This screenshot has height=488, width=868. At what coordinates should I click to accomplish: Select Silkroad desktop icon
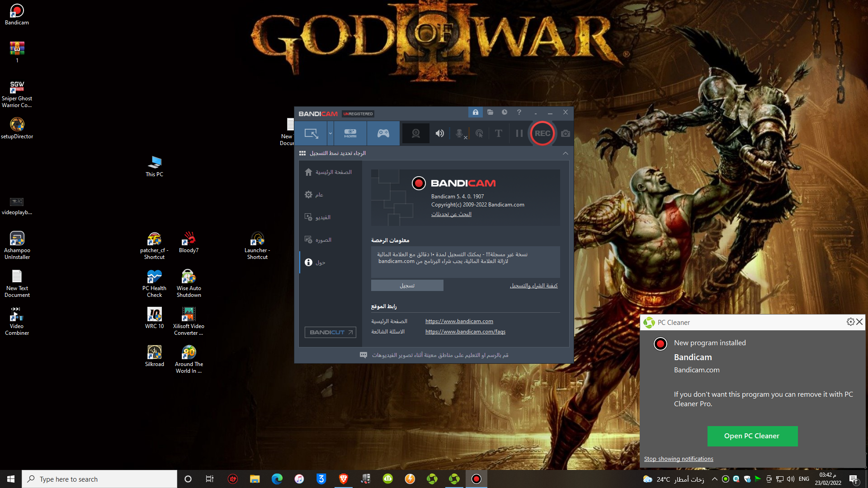tap(154, 356)
